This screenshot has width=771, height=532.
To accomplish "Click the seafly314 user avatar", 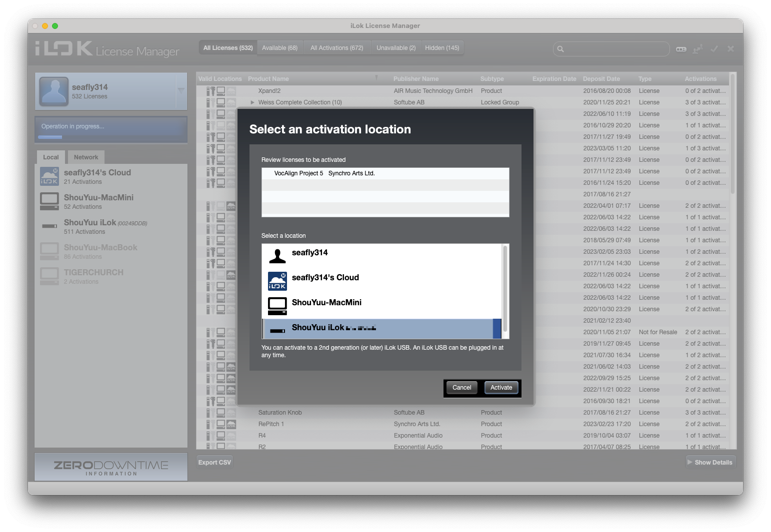I will coord(53,91).
